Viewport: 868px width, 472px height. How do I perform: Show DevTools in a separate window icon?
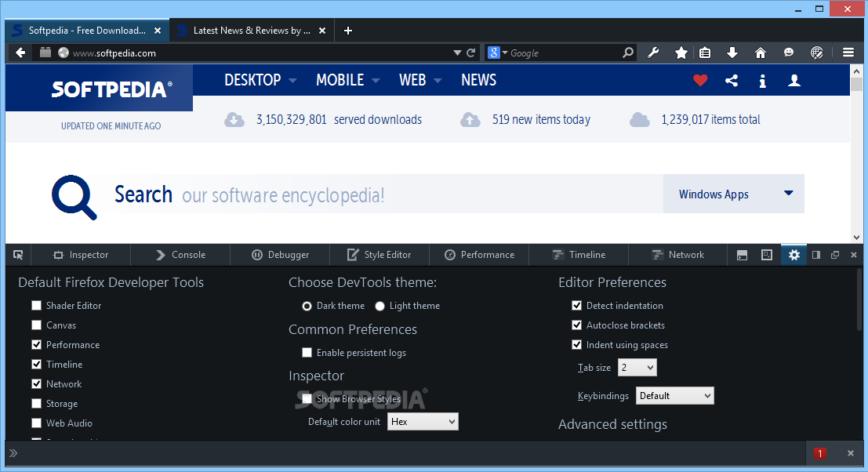[x=835, y=255]
